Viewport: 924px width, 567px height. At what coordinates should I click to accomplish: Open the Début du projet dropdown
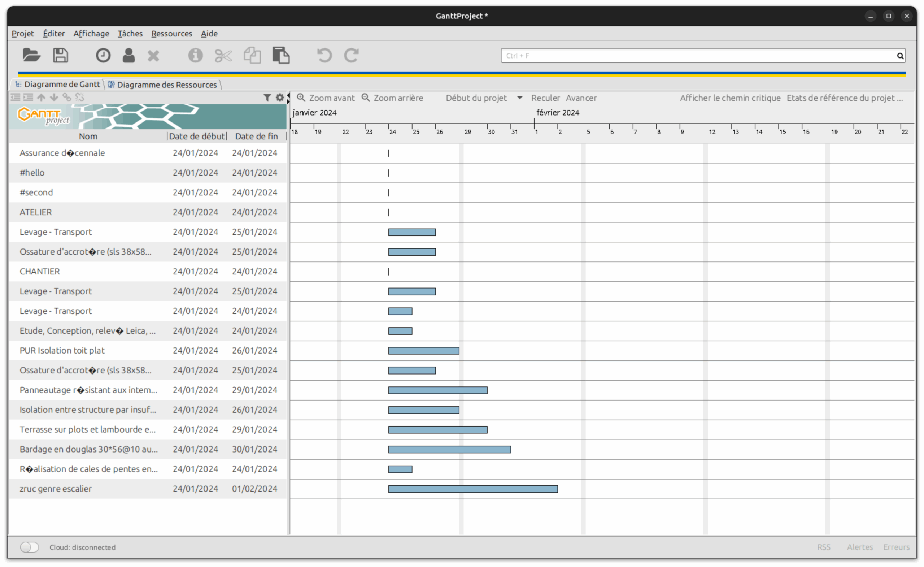click(x=520, y=98)
